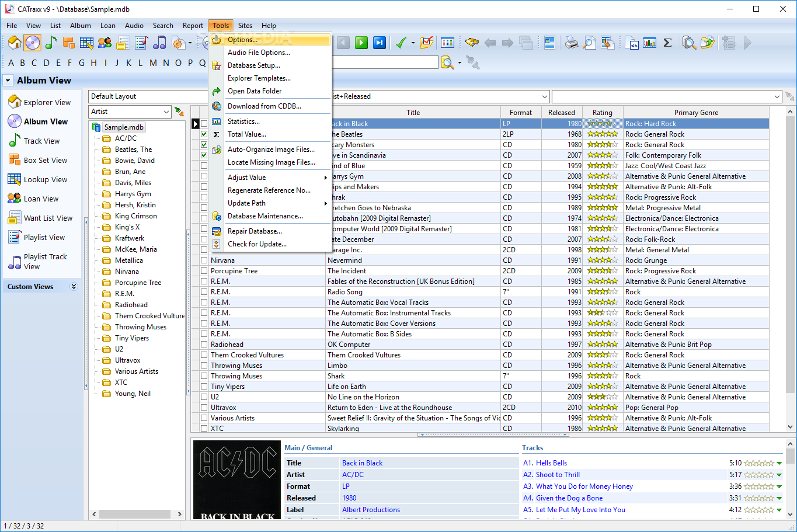Screen dimensions: 797x532
Task: Click the green Play toolbar button
Action: 361,43
